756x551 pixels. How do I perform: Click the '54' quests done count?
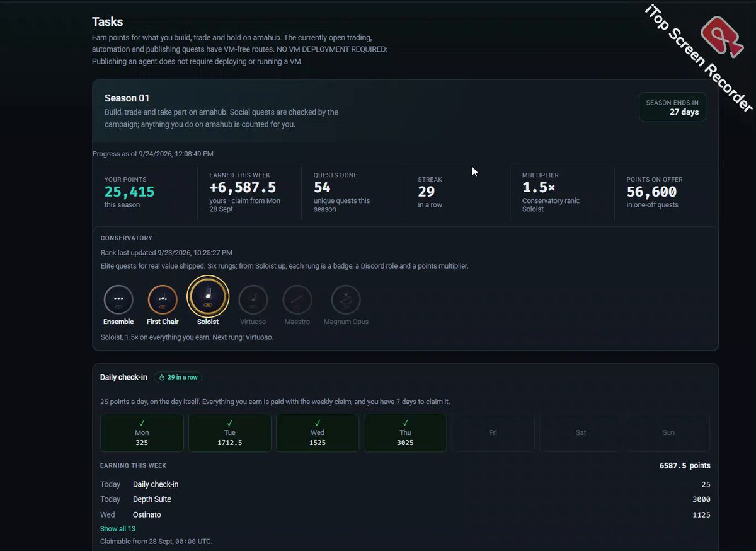(x=322, y=187)
